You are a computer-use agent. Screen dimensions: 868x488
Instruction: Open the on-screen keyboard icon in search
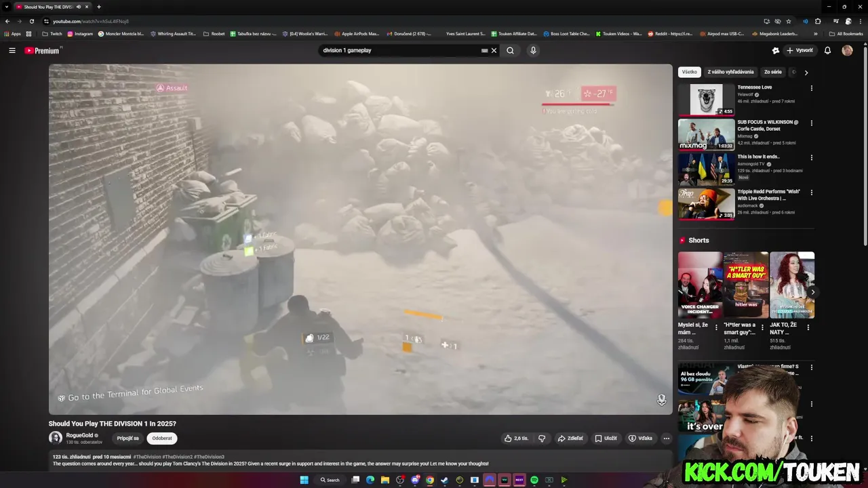[x=484, y=50]
